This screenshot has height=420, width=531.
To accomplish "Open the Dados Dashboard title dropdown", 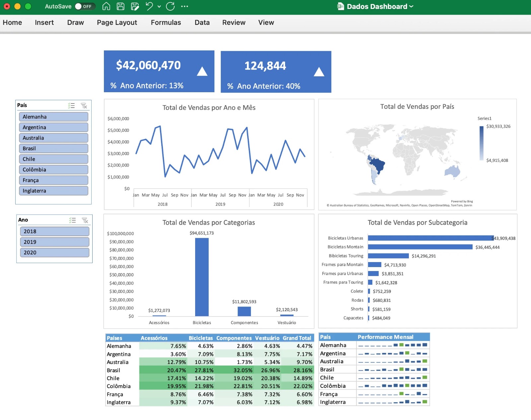I will 411,6.
